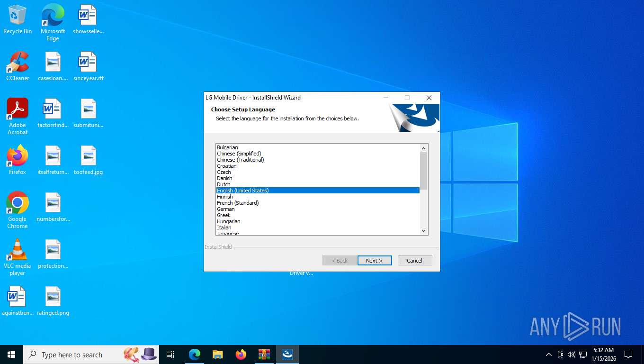Viewport: 644px width, 364px height.
Task: Open CCleaner desktop shortcut
Action: [18, 66]
